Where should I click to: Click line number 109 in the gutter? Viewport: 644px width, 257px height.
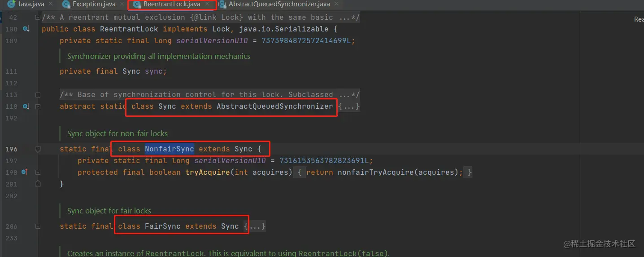(x=11, y=41)
